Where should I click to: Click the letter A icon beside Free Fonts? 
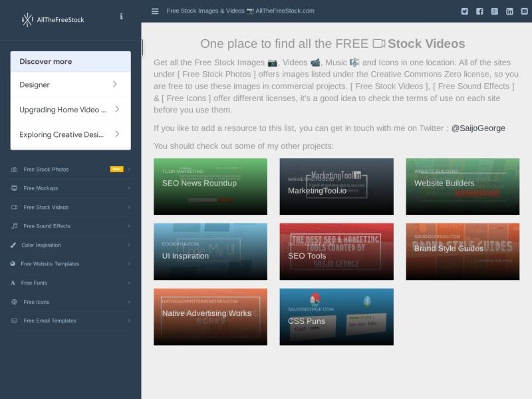point(13,283)
